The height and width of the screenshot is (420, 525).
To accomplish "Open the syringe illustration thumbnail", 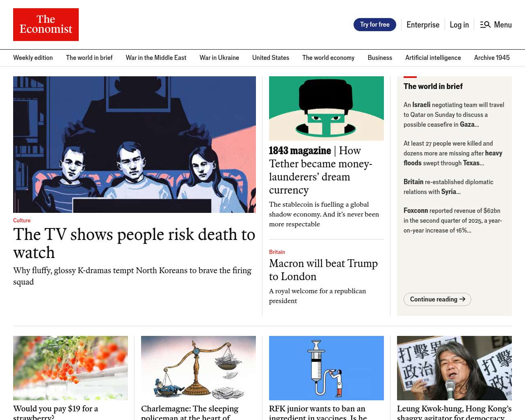I will coord(326,368).
